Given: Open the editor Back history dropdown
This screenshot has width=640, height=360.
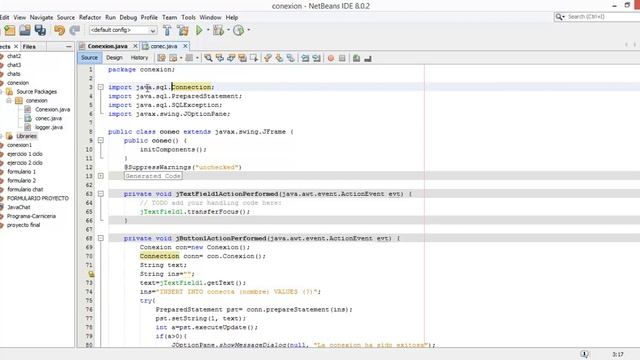Looking at the screenshot, I should click(181, 58).
